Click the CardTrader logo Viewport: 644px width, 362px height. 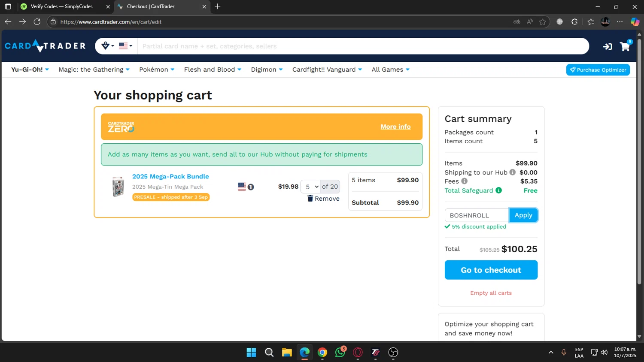[x=45, y=46]
